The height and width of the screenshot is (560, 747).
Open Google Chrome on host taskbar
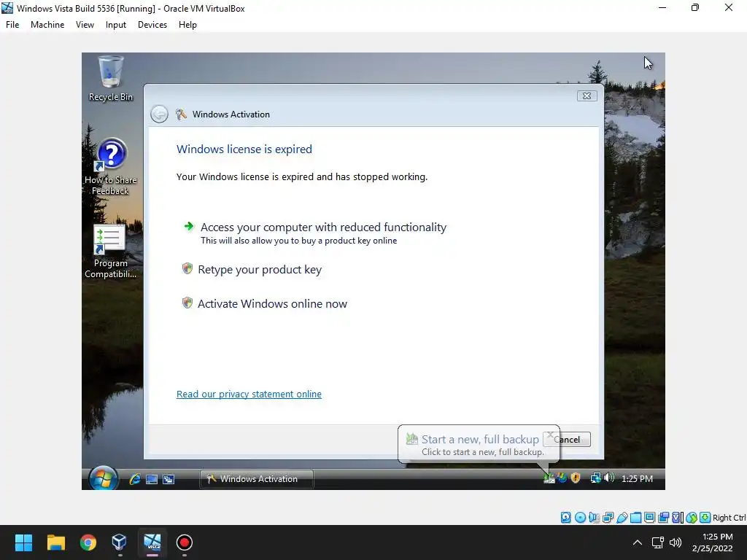88,542
